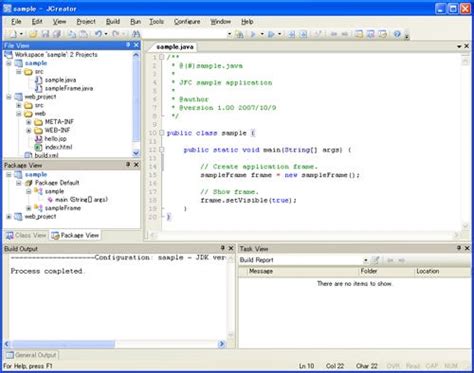Click the Redo toolbar icon
The image size is (474, 373).
pyautogui.click(x=116, y=34)
